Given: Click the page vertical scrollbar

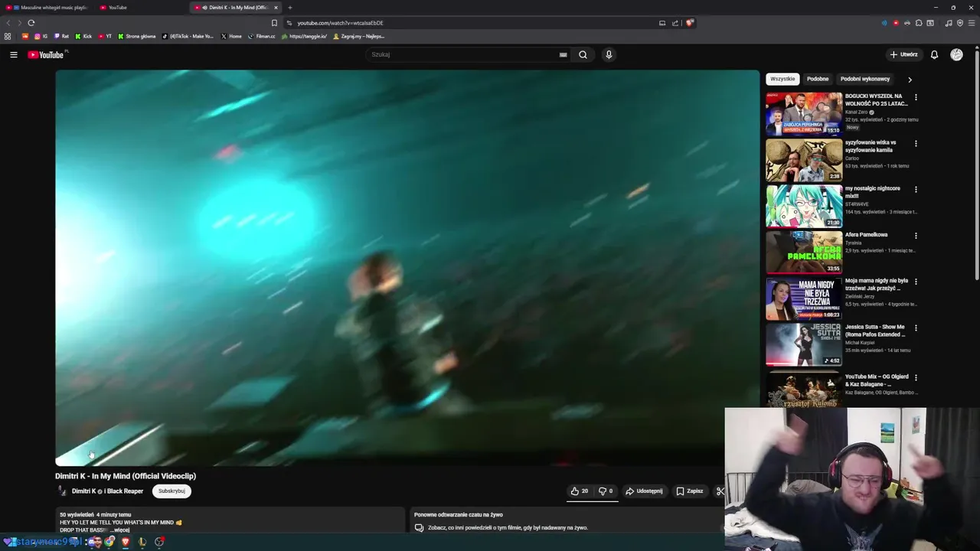Looking at the screenshot, I should 976,165.
